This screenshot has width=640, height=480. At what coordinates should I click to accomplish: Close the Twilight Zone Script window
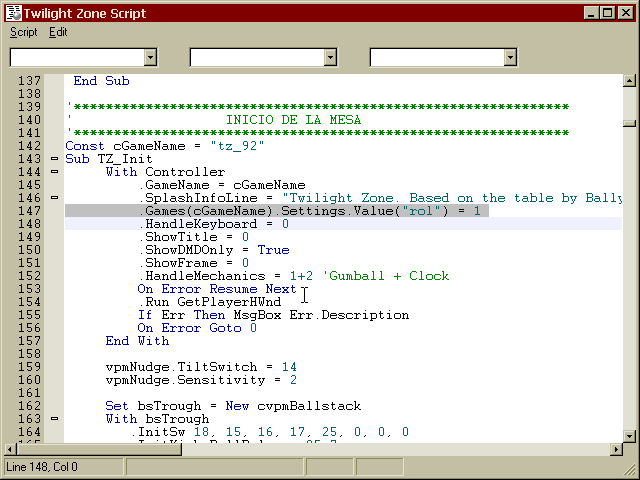point(626,13)
